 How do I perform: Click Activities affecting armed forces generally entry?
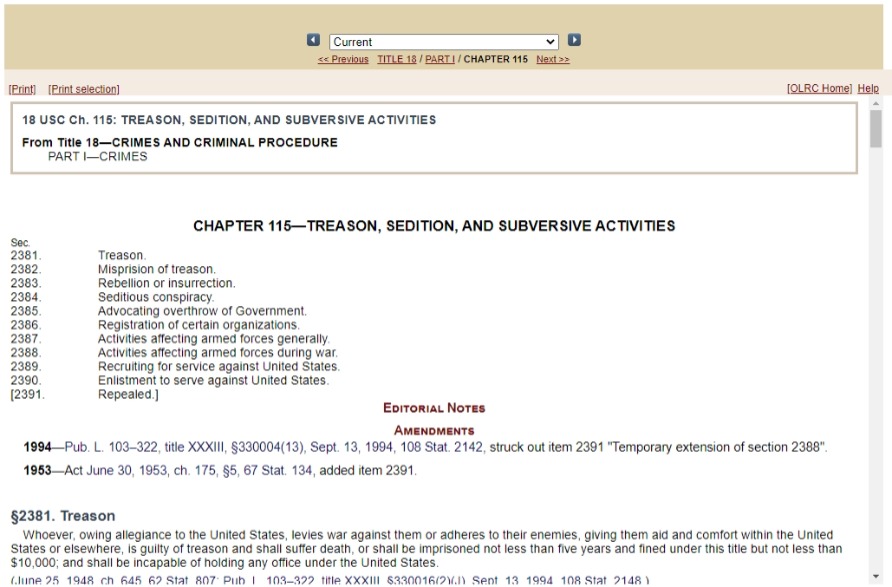(213, 339)
